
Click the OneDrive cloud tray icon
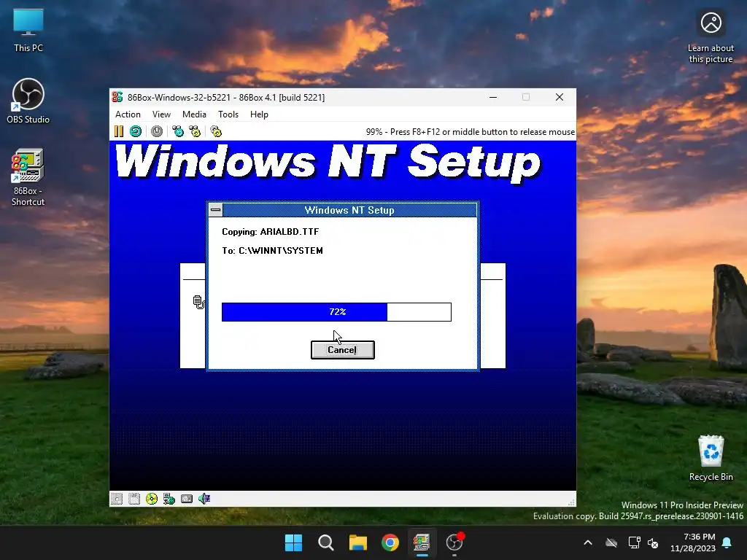[611, 542]
